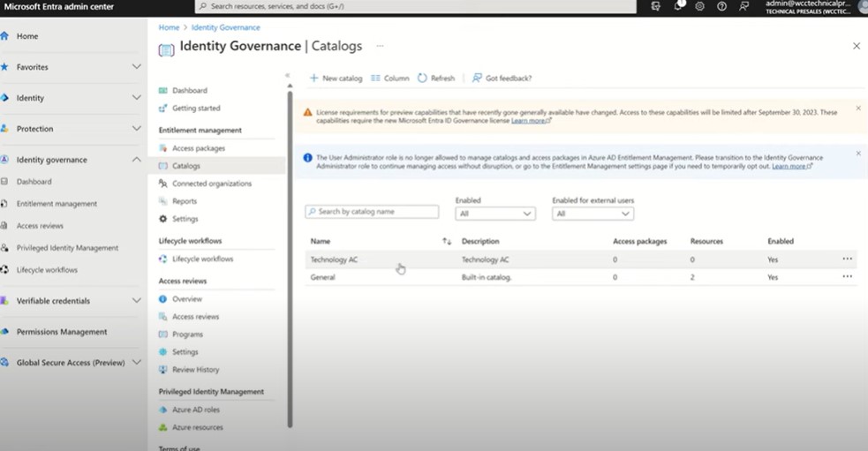Open the Enabled filter dropdown
This screenshot has width=868, height=451.
tap(495, 214)
